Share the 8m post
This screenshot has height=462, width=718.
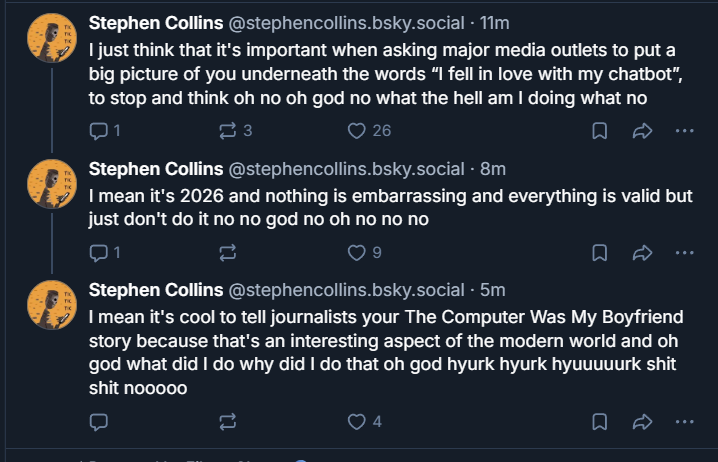[642, 253]
